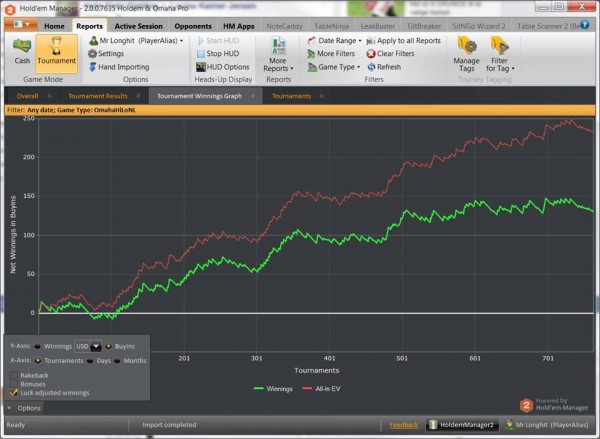This screenshot has height=439, width=600.
Task: Open the TableNinja tab
Action: click(331, 26)
